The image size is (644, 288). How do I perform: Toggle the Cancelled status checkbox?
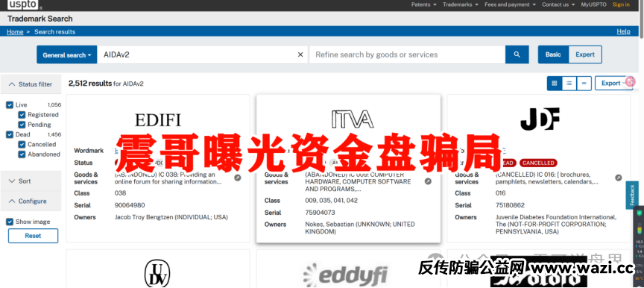[22, 144]
